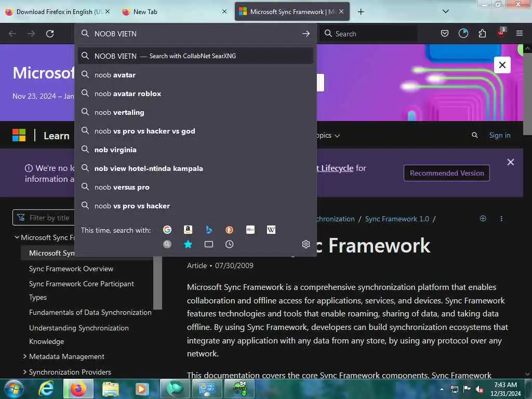List all tabs dropdown arrow
This screenshot has width=532, height=399.
(x=446, y=11)
